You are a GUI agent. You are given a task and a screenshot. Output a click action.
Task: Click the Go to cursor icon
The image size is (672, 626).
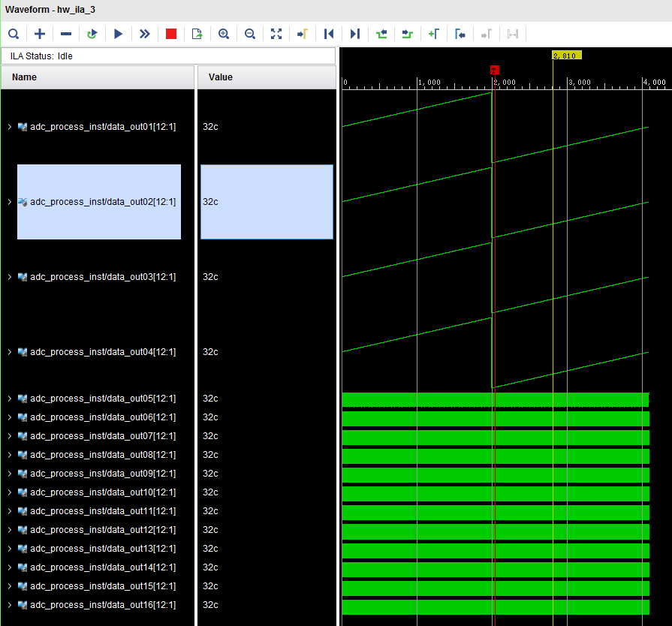pos(303,34)
